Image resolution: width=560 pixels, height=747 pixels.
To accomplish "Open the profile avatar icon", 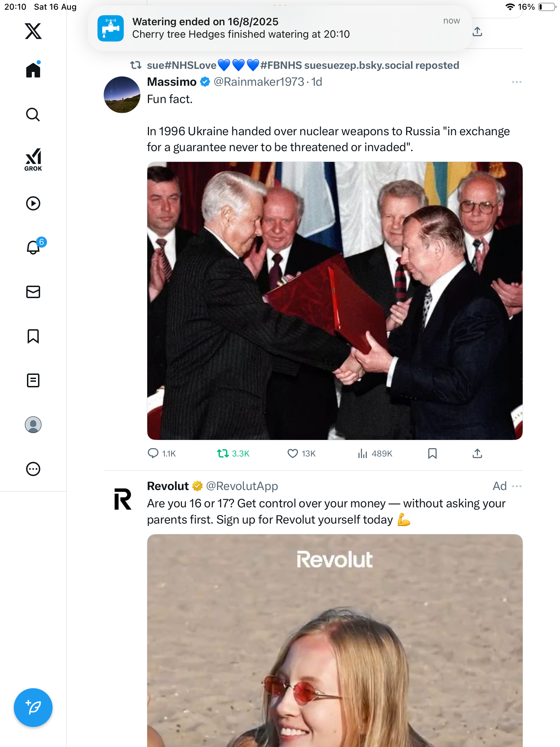I will click(x=33, y=425).
